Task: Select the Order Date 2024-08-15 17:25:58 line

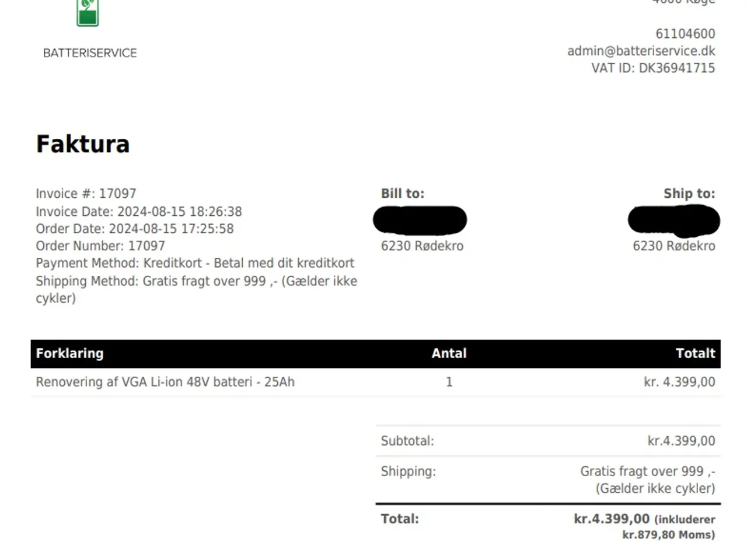Action: point(135,229)
